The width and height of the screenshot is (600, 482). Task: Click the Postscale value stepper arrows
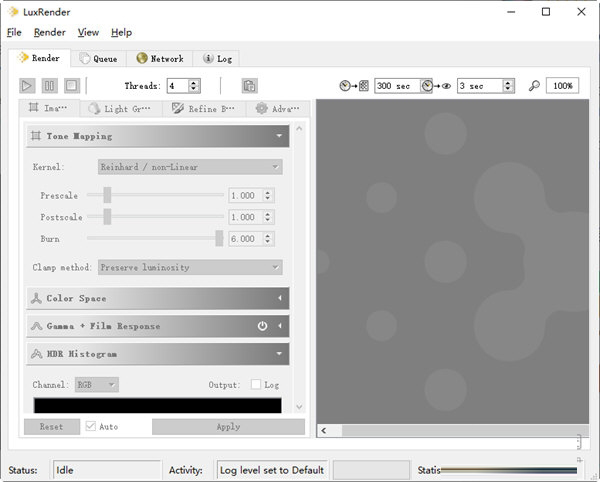pos(268,217)
